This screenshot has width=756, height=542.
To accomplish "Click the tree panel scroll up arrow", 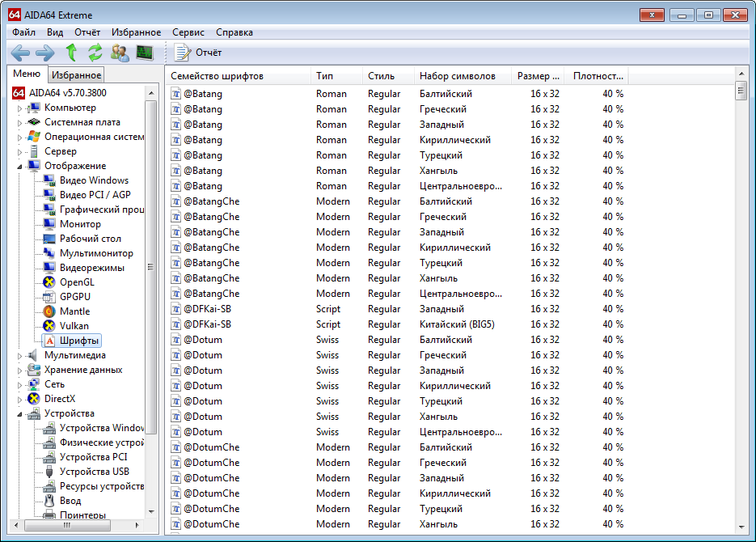I will 151,92.
